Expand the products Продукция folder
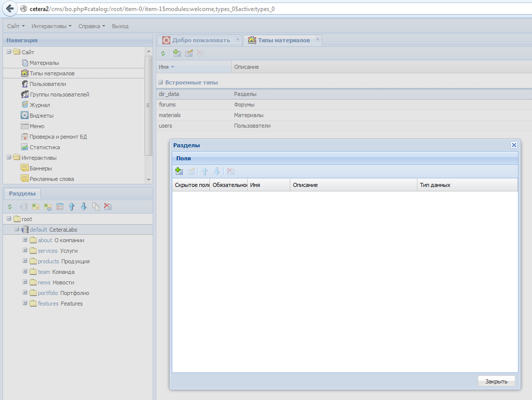 [25, 261]
